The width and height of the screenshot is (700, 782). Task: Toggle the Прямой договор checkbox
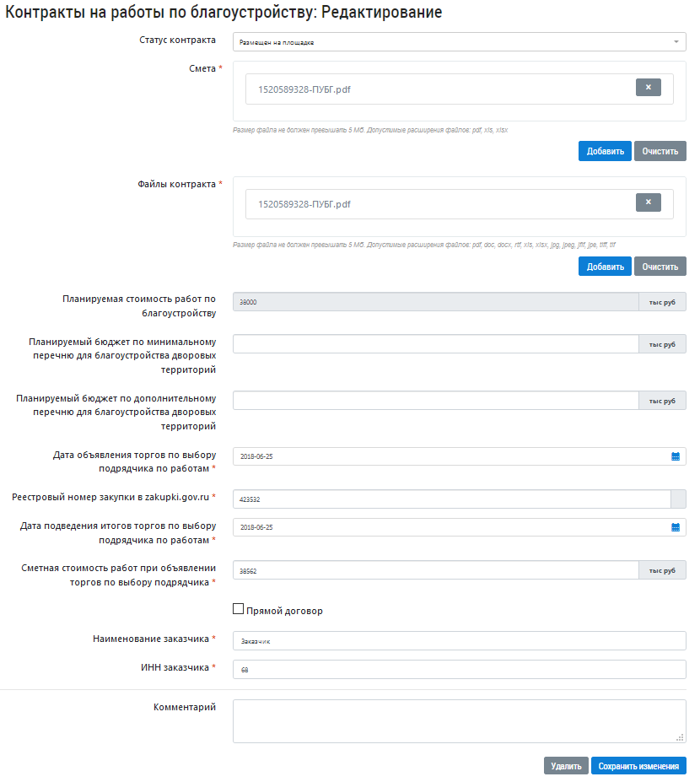pyautogui.click(x=238, y=609)
